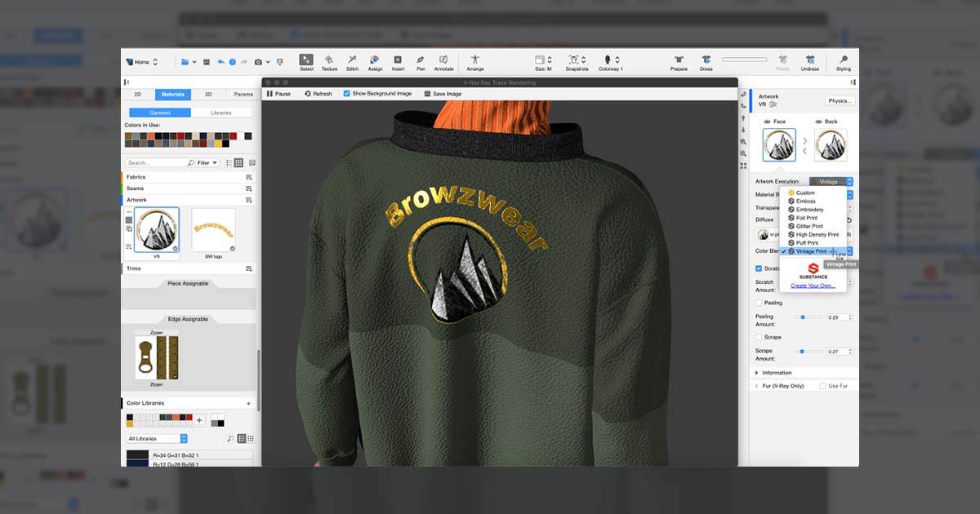Screen dimensions: 980x514
Task: Add a new color library with plus
Action: tap(249, 403)
